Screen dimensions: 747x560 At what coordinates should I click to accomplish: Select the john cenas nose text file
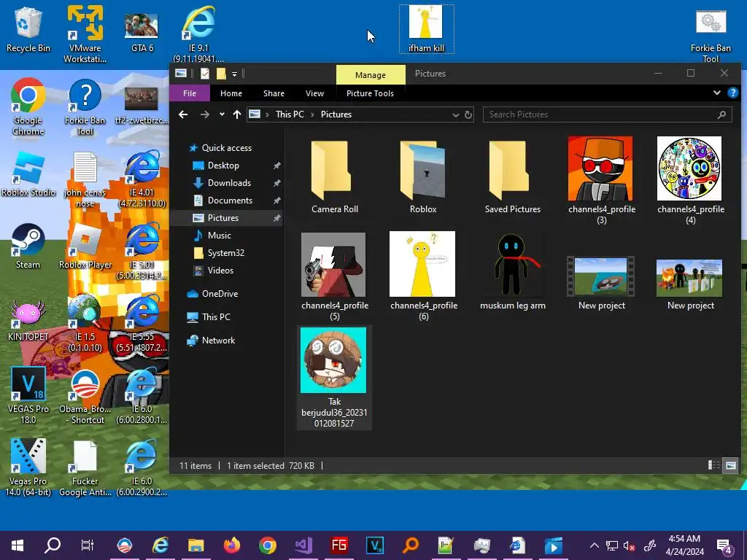point(85,180)
